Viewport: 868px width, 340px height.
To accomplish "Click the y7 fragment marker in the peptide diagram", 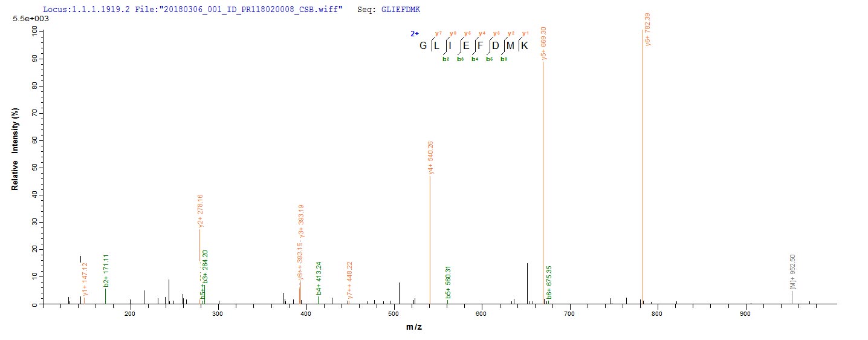I will pos(438,33).
